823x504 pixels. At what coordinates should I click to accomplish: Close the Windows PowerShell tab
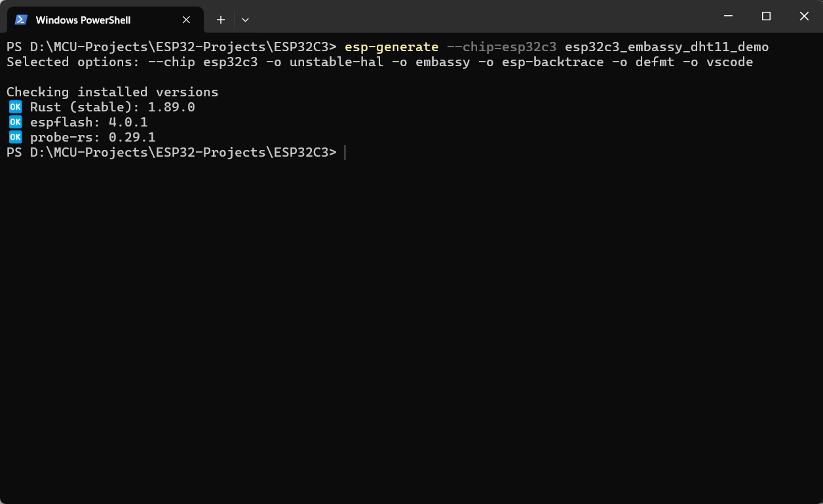pyautogui.click(x=187, y=20)
